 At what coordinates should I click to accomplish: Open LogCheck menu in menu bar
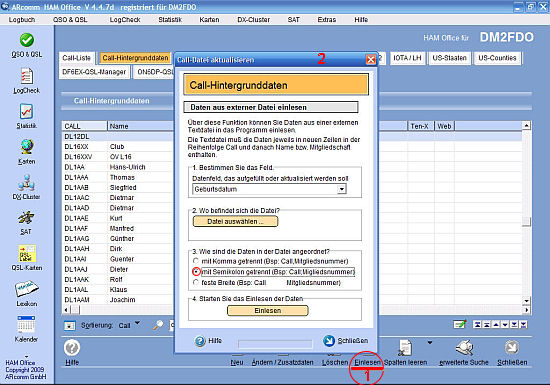(125, 20)
